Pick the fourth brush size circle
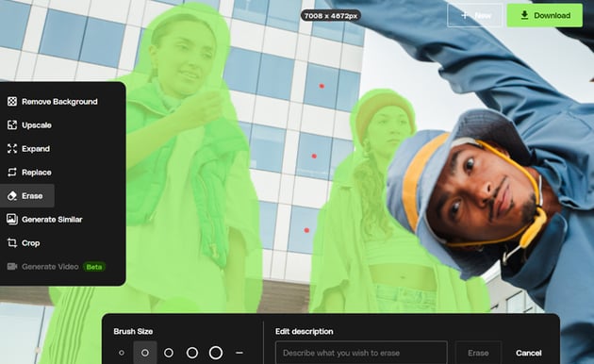The width and height of the screenshot is (594, 364). [x=192, y=353]
